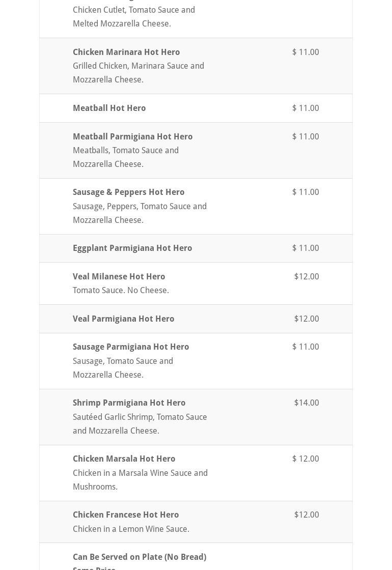Click the Chicken Francese Hot Hero price
Image resolution: width=392 pixels, height=570 pixels.
[306, 515]
